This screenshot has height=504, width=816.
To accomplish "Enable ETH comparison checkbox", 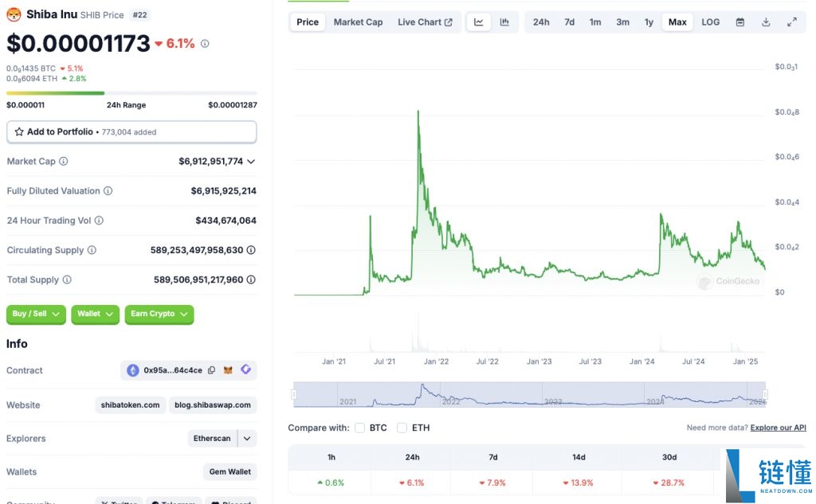I will 402,428.
